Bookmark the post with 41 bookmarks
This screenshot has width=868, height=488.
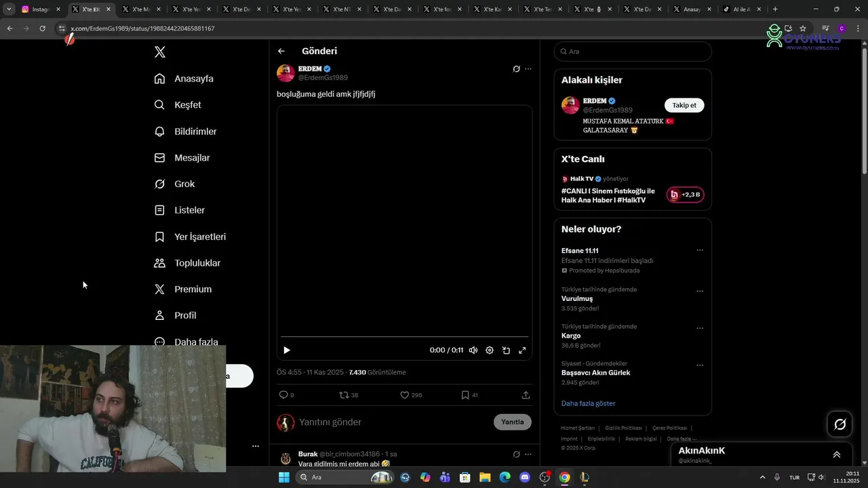(469, 395)
